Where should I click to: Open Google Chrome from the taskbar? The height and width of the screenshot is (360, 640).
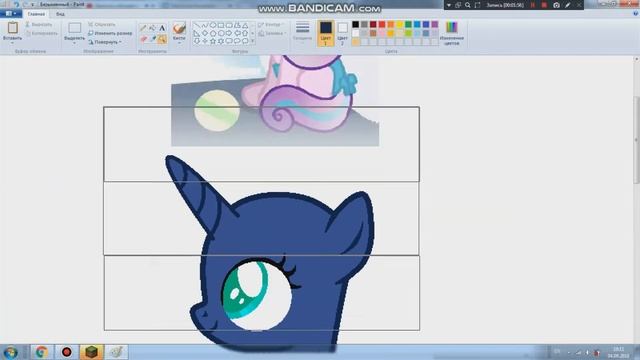point(41,352)
